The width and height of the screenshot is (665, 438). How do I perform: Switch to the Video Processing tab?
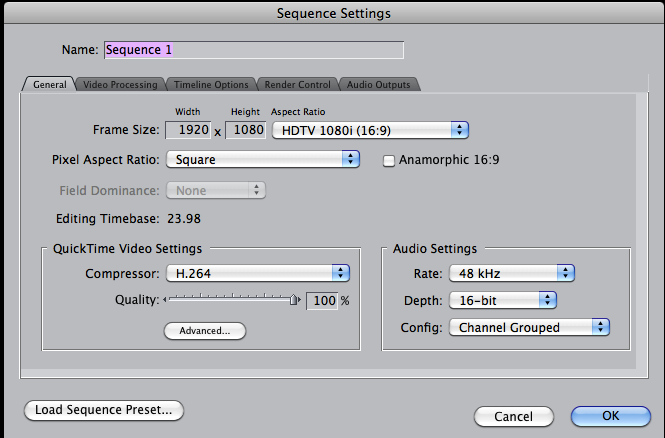pyautogui.click(x=119, y=85)
